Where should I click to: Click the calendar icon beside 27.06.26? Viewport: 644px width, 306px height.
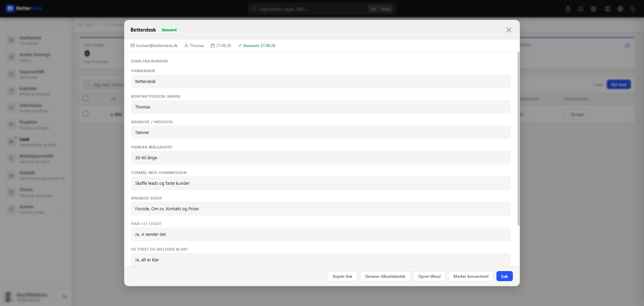tap(213, 46)
